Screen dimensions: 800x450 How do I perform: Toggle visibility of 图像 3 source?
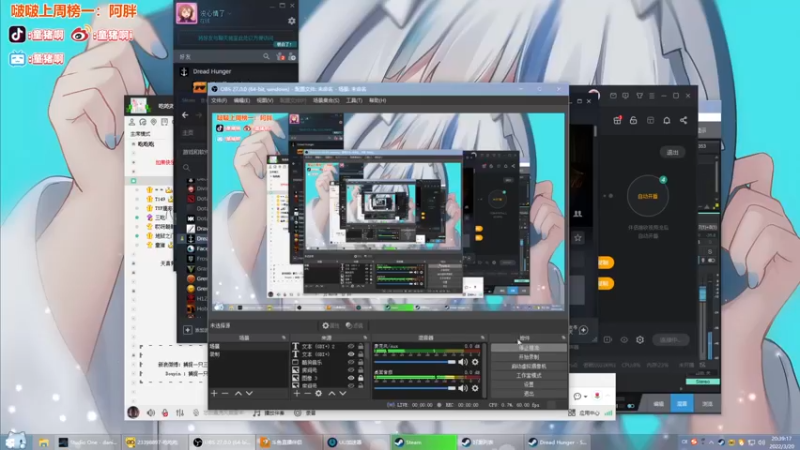(x=351, y=378)
